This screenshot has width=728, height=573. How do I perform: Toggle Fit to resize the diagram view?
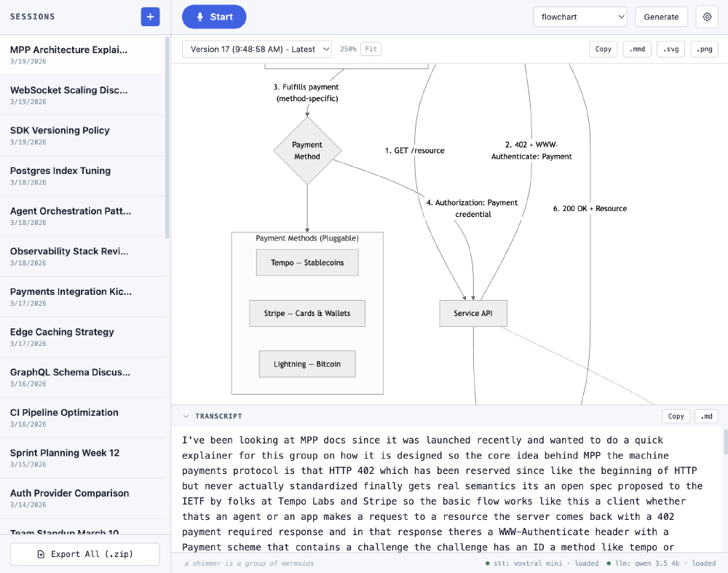[371, 49]
